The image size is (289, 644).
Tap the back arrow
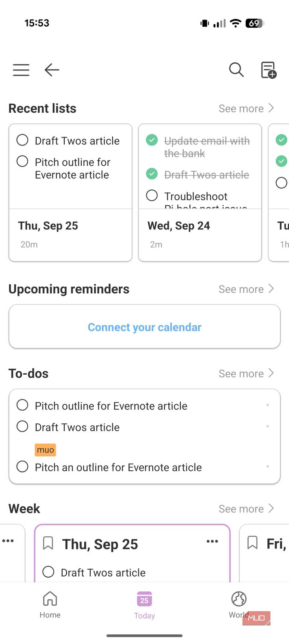52,70
